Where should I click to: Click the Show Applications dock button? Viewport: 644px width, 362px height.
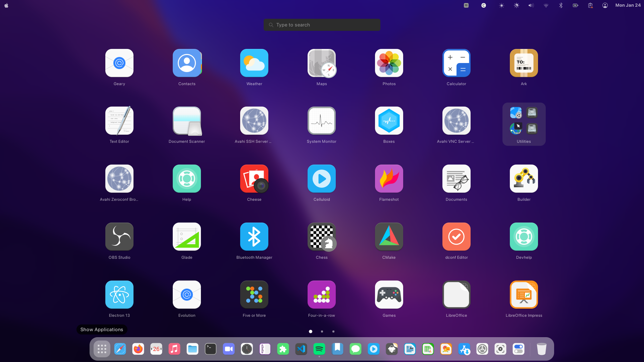[x=102, y=349]
